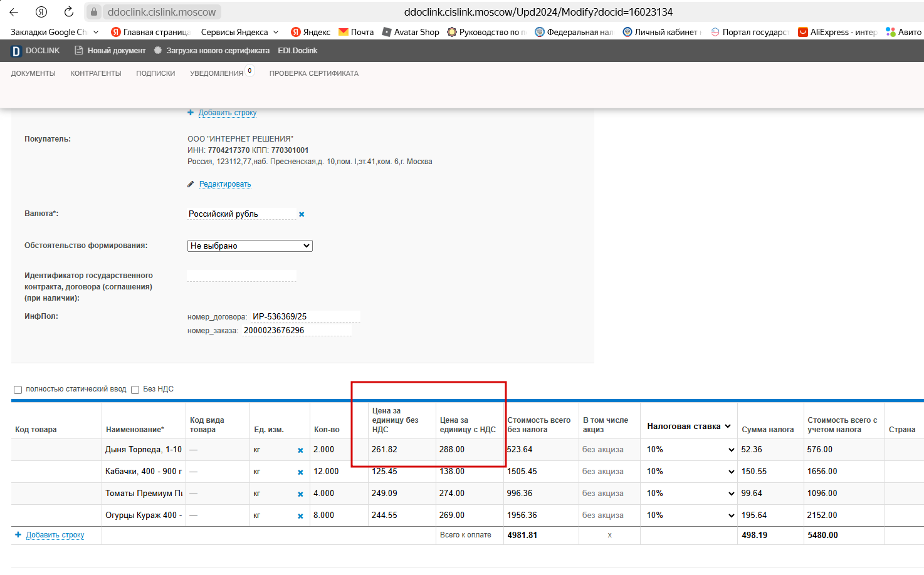Image resolution: width=924 pixels, height=575 pixels.
Task: Open the Яндекс bookmark
Action: click(x=311, y=32)
